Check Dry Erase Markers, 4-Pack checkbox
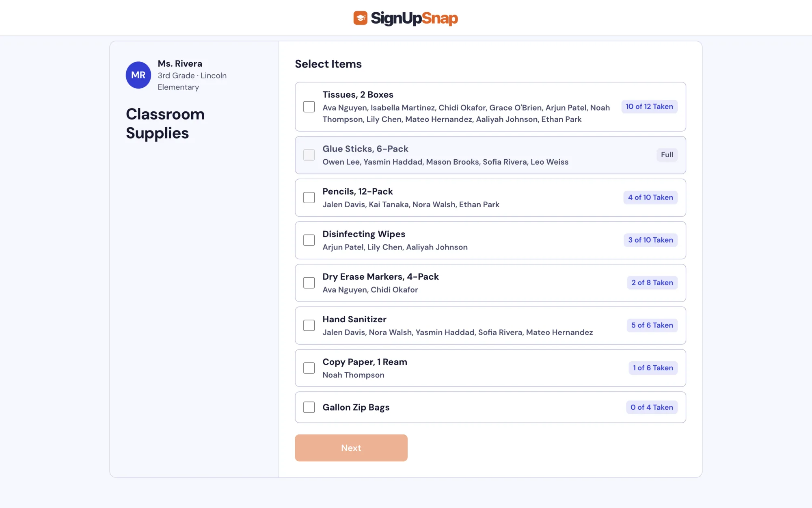 [309, 283]
